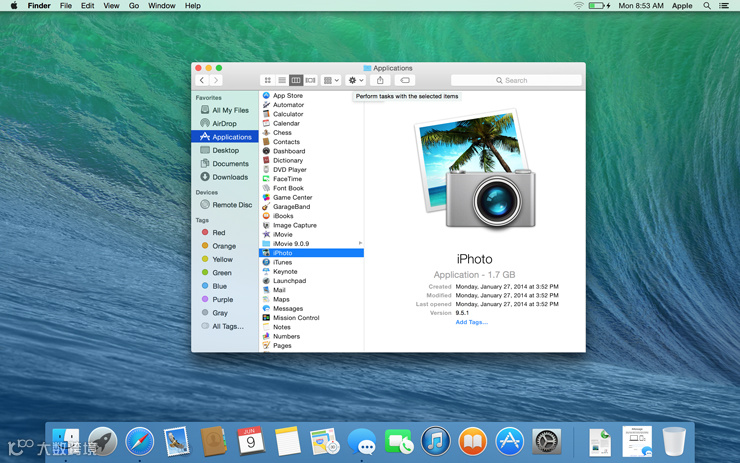
Task: Select Calculator in the applications list
Action: (311, 114)
